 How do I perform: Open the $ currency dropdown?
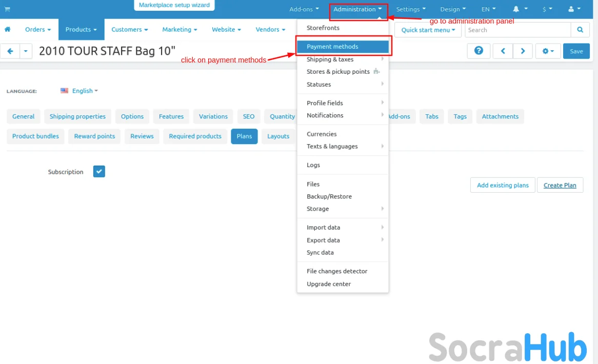[x=547, y=9]
